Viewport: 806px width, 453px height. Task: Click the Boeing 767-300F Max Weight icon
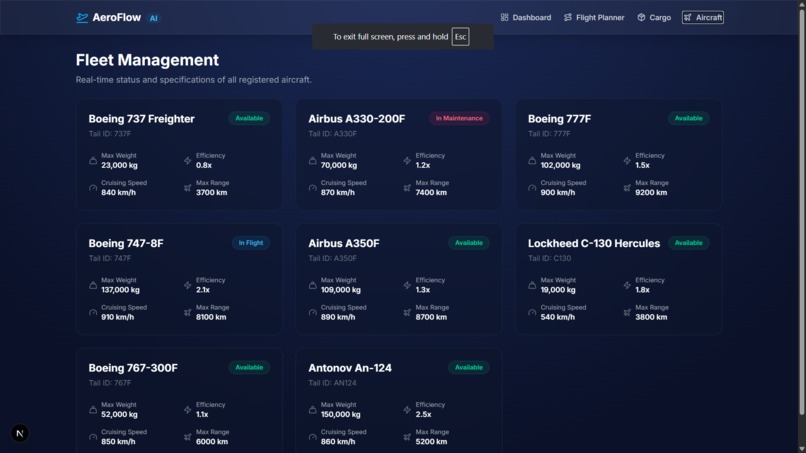point(93,410)
